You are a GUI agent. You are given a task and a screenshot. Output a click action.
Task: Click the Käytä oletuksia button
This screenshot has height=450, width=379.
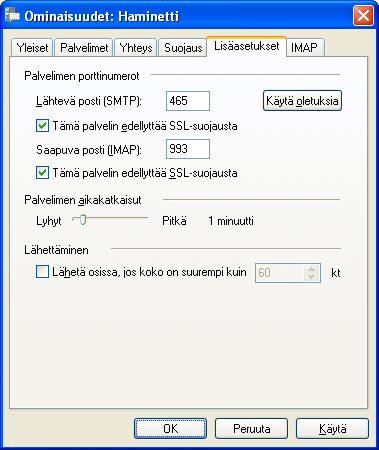click(x=302, y=101)
